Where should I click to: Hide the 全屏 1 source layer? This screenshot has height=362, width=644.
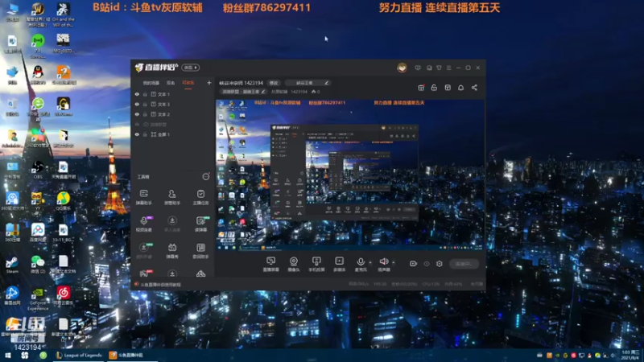(x=137, y=134)
